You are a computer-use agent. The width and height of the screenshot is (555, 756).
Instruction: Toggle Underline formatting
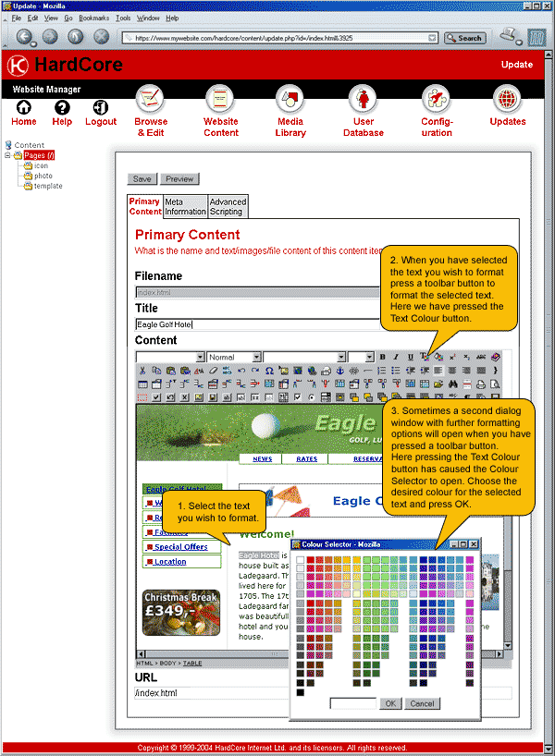click(x=410, y=357)
